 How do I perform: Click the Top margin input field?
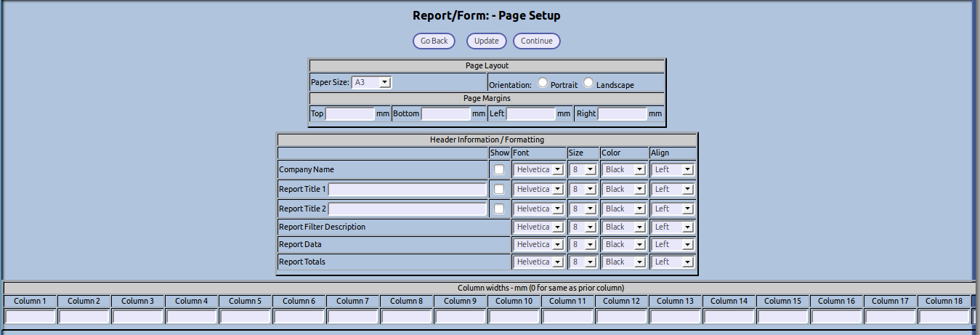(349, 114)
